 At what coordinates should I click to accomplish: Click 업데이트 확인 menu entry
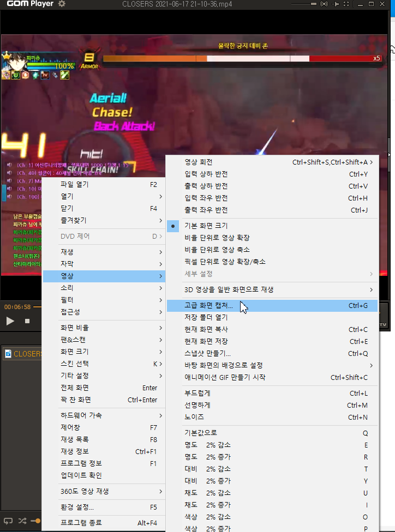(104, 476)
